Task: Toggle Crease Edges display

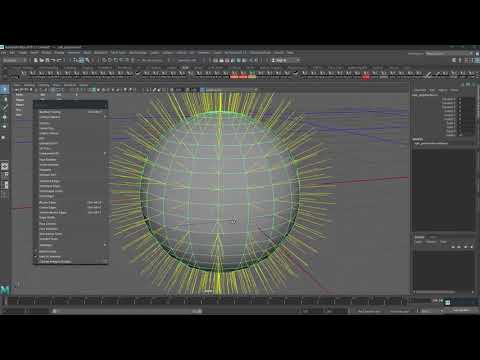Action: point(71,207)
